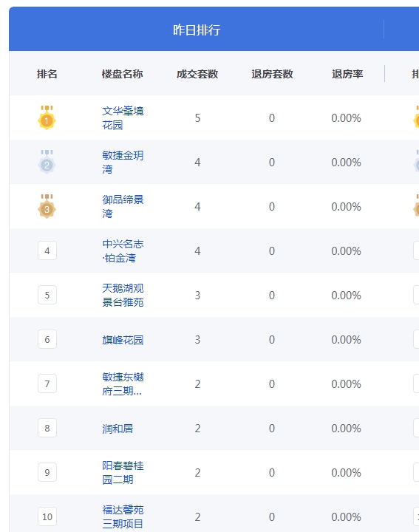Open the 敏捷东樾府三期 property link

point(123,383)
